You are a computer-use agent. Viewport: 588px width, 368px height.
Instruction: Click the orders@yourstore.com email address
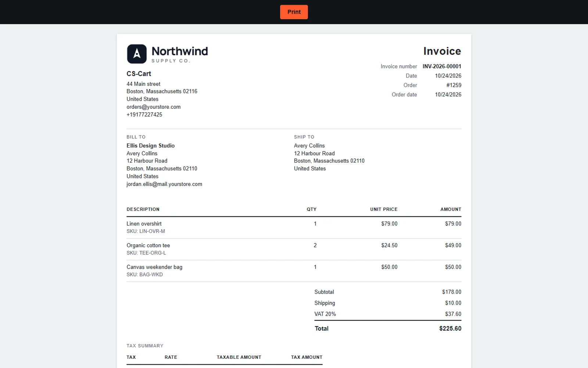tap(154, 107)
